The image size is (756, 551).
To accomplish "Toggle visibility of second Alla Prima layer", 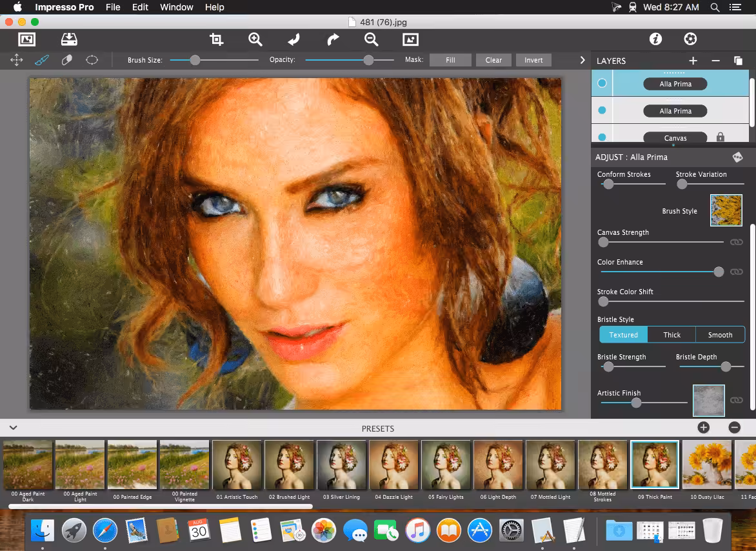I will click(602, 110).
